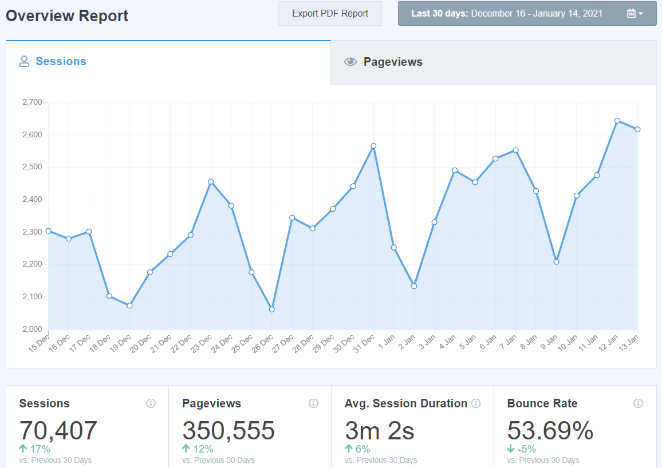Click the Bounce Rate info icon
The width and height of the screenshot is (662, 468).
click(x=638, y=404)
